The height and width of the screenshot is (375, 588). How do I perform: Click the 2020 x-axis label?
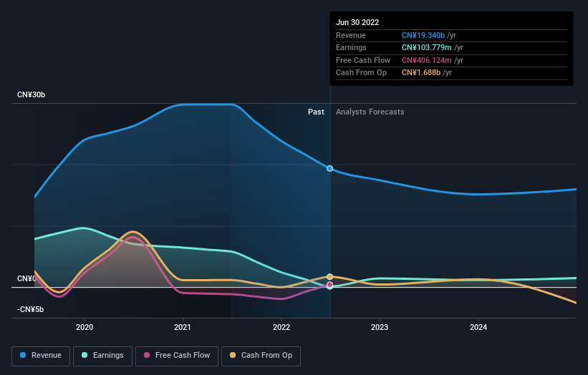[85, 327]
